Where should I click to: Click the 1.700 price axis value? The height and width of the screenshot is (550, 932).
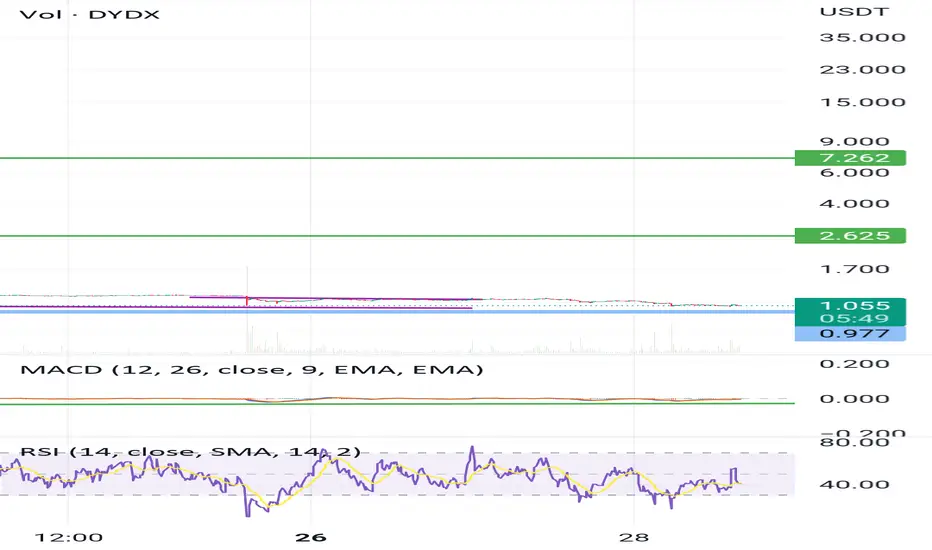854,269
